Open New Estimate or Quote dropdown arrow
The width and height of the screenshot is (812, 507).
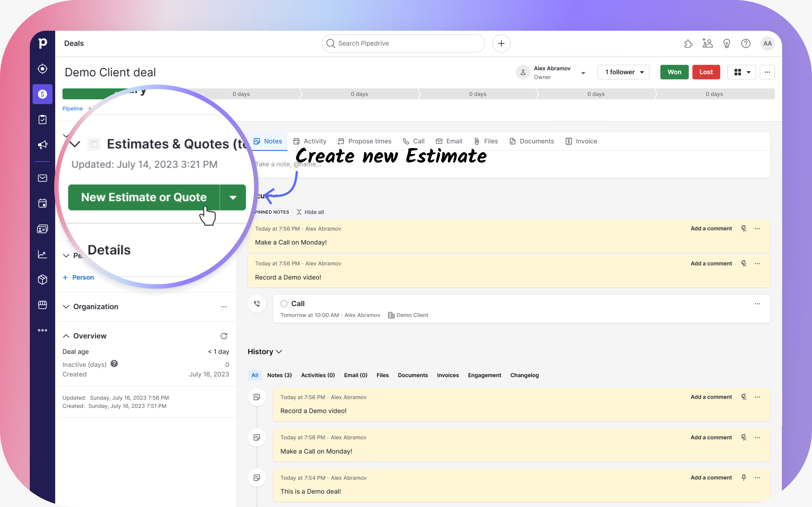tap(233, 197)
